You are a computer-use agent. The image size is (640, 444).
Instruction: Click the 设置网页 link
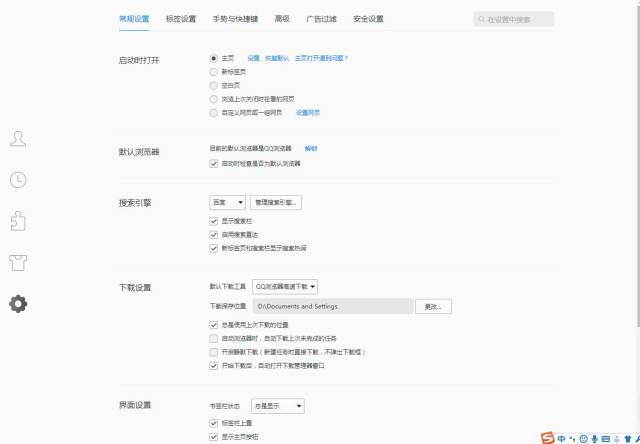[x=308, y=113]
